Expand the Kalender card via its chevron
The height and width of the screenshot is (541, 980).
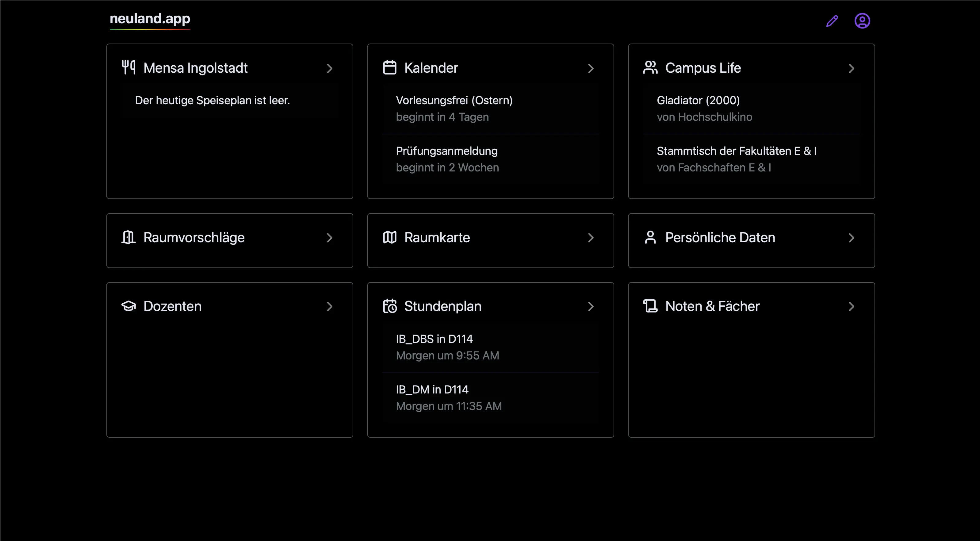pos(591,68)
